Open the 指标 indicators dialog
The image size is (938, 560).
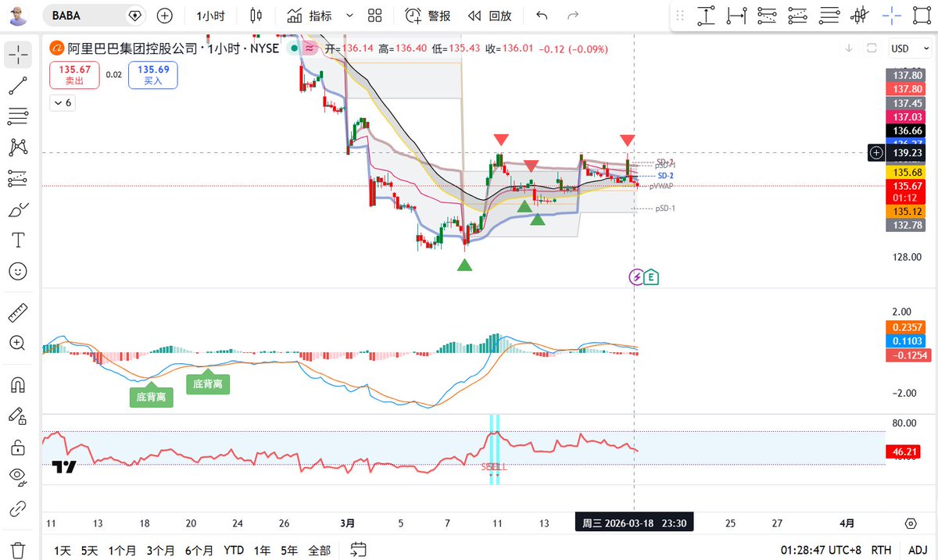pyautogui.click(x=309, y=16)
